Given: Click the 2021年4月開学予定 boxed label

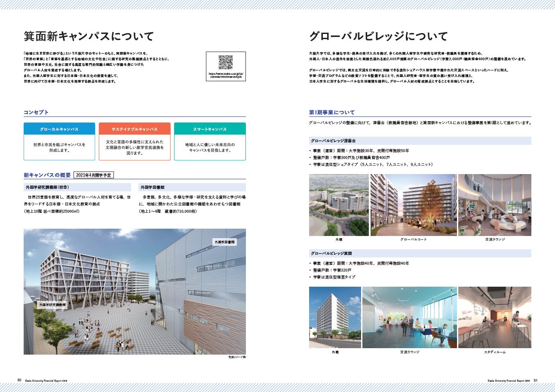Looking at the screenshot, I should (94, 175).
